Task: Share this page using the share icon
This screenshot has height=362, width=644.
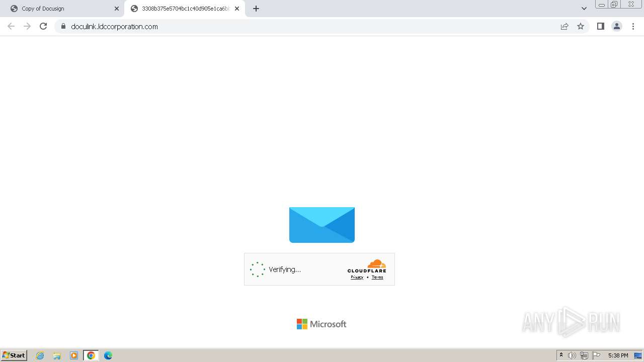Action: 565,26
